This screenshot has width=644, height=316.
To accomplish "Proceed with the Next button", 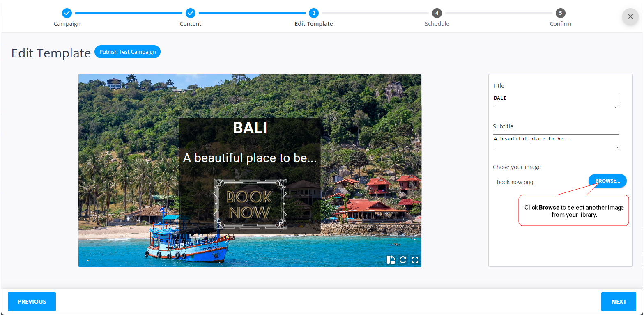I will tap(619, 302).
